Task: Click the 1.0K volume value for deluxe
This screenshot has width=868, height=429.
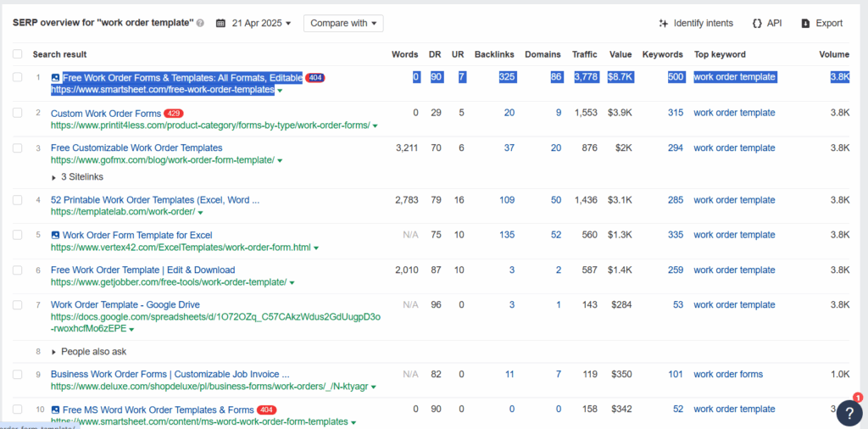Action: tap(840, 374)
